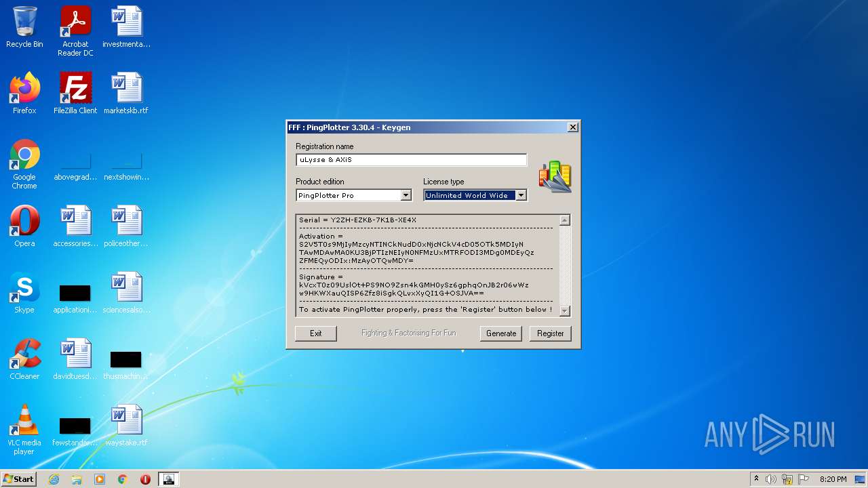Click the PingPlotter logo in keygen

[x=555, y=177]
